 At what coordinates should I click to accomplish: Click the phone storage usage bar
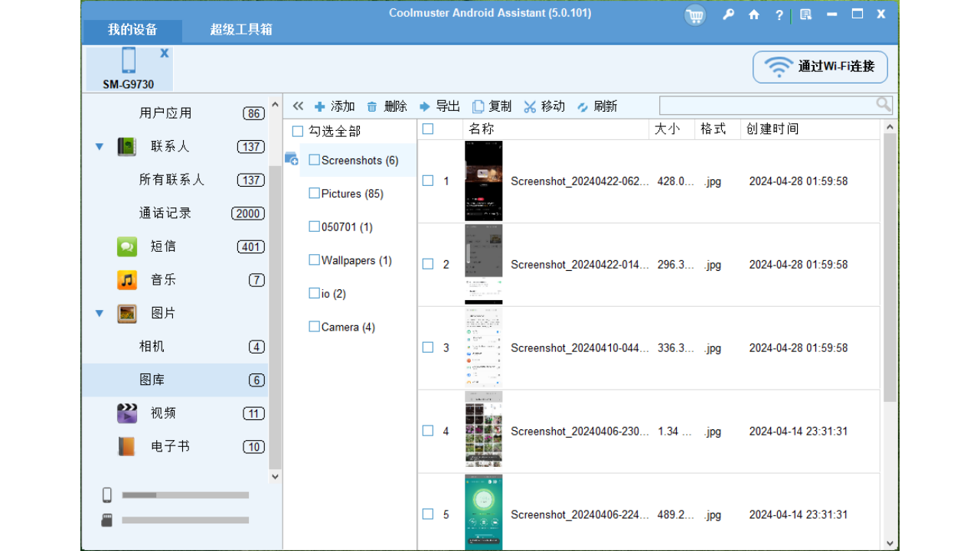184,494
